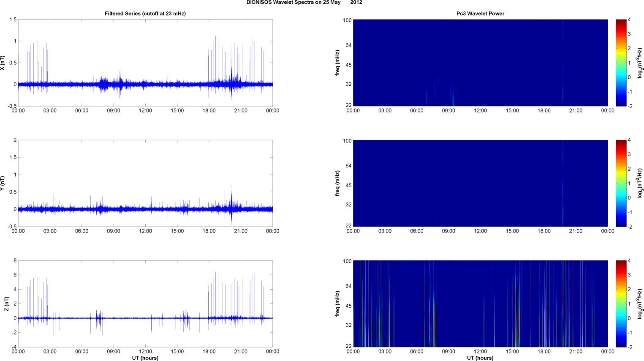Select the 'Pc3 Wavelet Power' heading
The height and width of the screenshot is (361, 644).
tap(480, 14)
